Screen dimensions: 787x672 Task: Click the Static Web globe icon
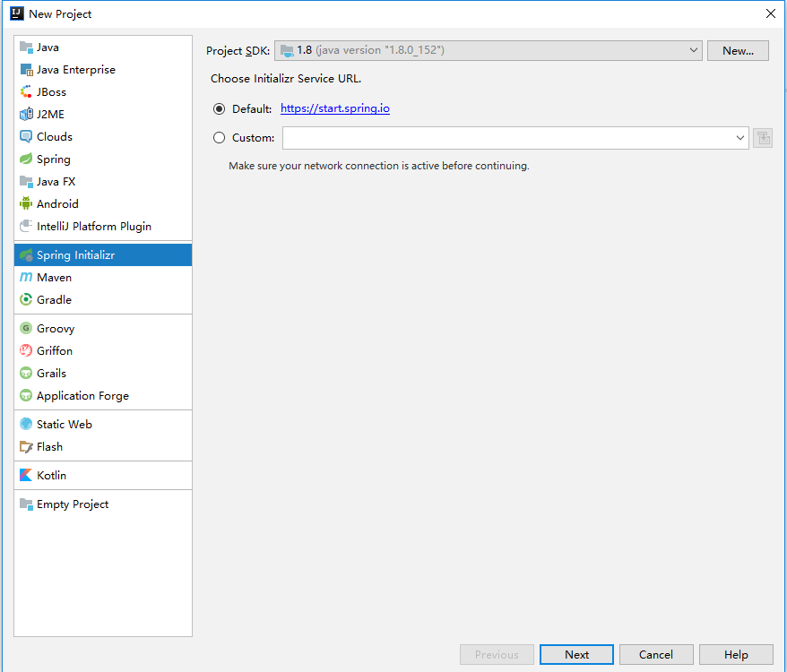coord(26,425)
